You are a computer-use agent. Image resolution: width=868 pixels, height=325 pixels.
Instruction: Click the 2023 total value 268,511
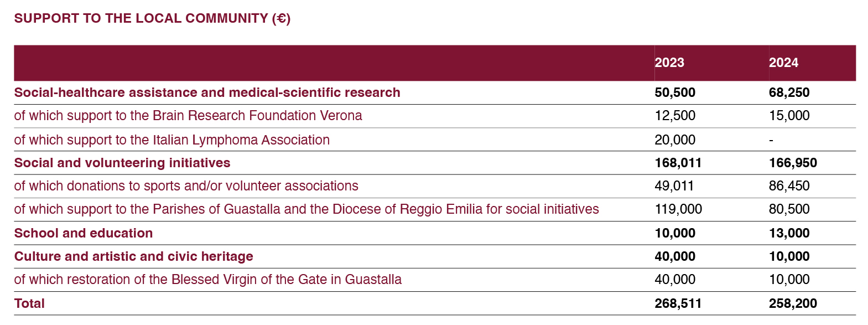pyautogui.click(x=678, y=303)
